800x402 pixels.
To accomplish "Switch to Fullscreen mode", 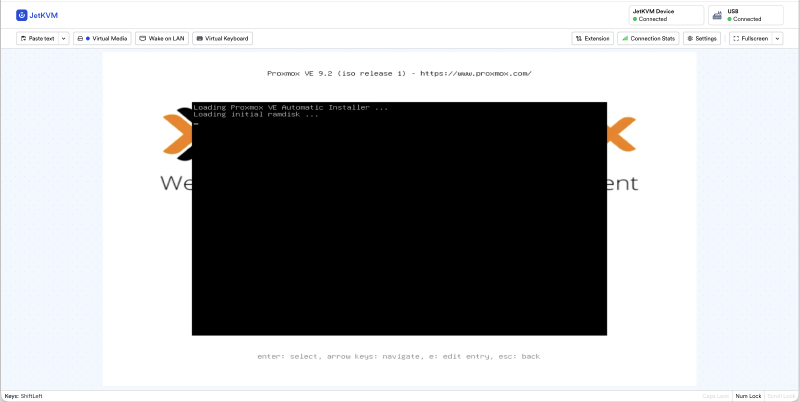I will (x=751, y=38).
